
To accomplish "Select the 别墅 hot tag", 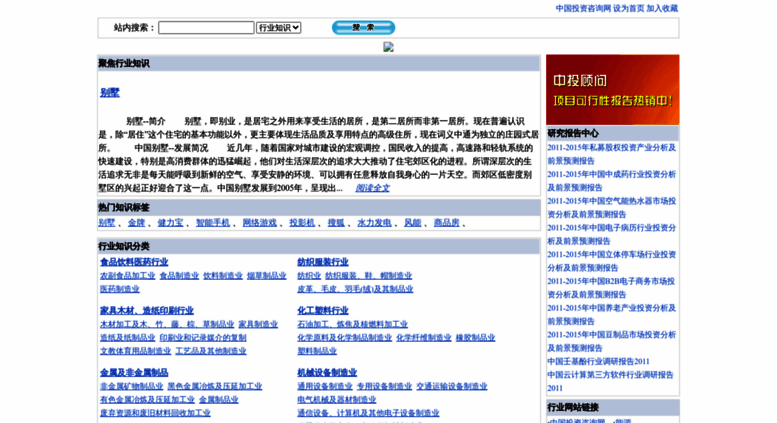I will (x=107, y=223).
